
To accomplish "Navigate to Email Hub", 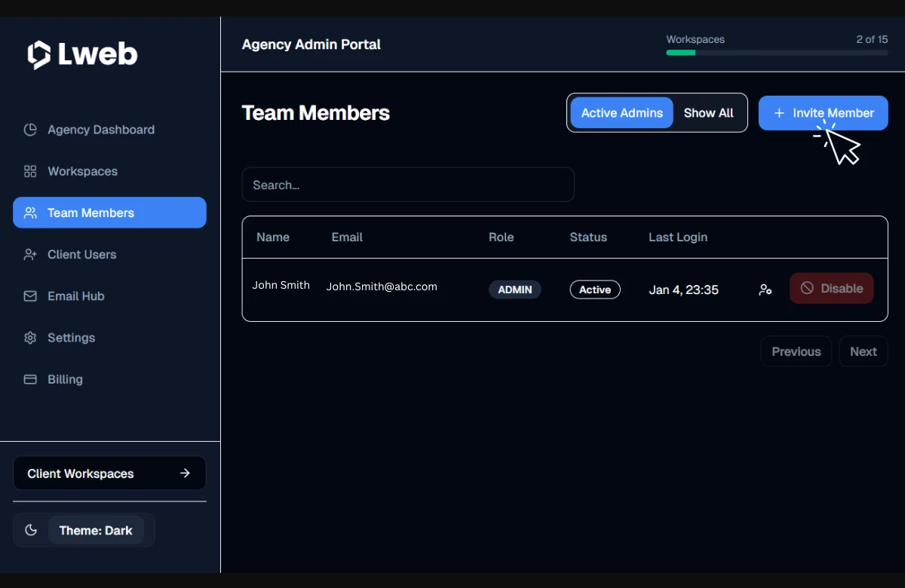I will pos(109,296).
